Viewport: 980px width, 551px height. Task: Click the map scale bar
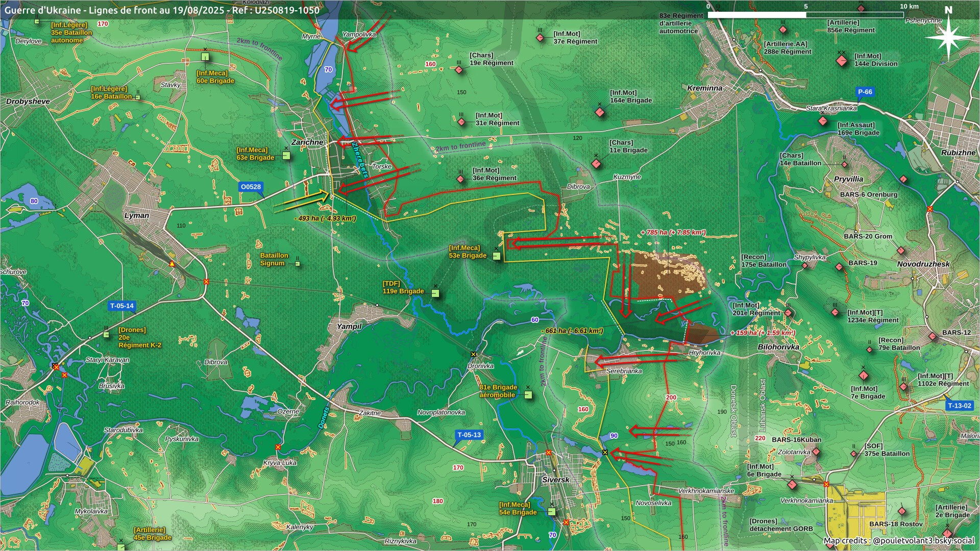coord(805,15)
